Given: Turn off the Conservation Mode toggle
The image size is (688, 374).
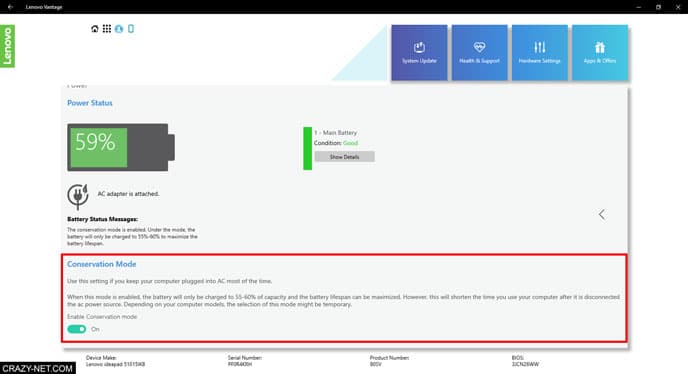Looking at the screenshot, I should point(76,329).
